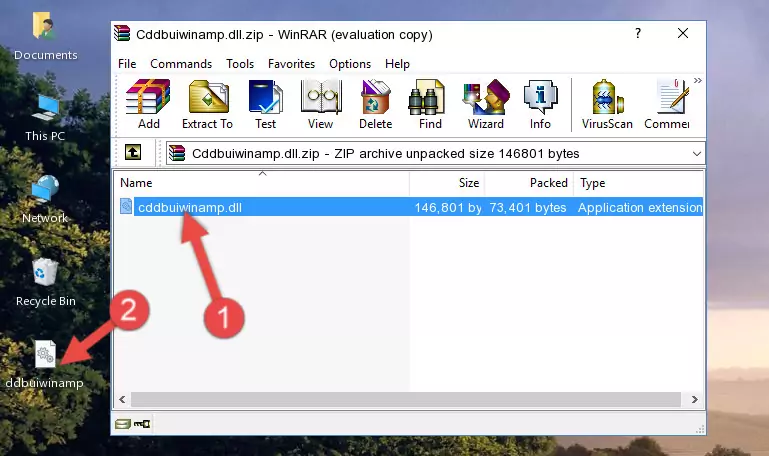The image size is (769, 456).
Task: Click the horizontal scrollbar thumb
Action: (x=406, y=399)
